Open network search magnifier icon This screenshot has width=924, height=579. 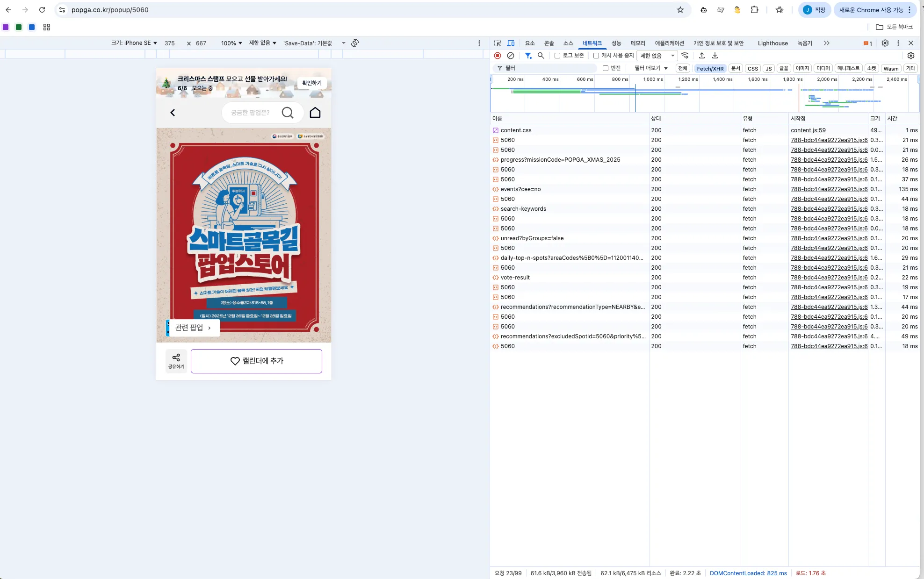coord(541,56)
